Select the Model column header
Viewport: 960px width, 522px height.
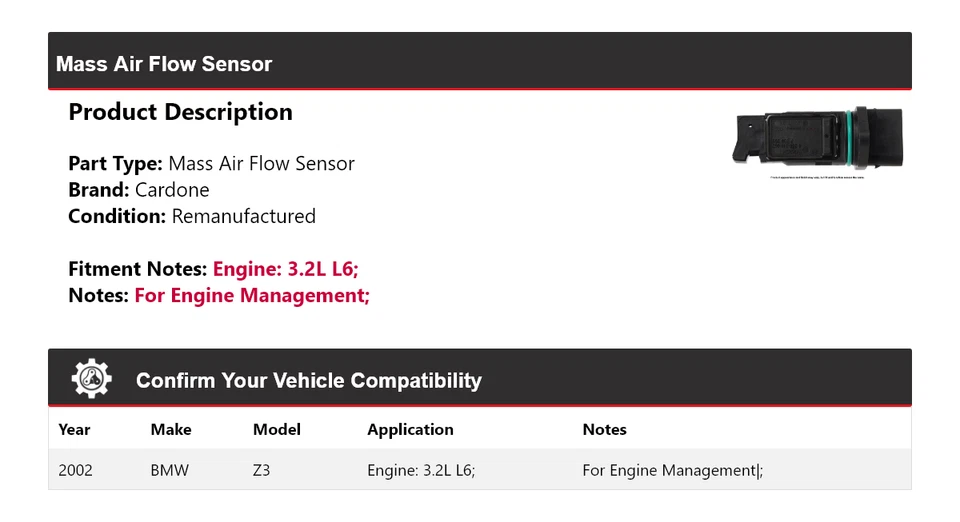[x=277, y=430]
